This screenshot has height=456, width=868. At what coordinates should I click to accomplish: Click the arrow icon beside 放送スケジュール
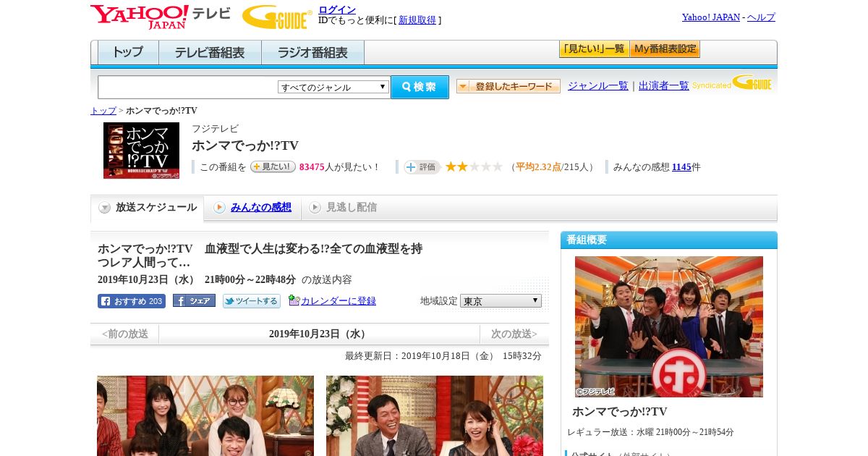105,208
